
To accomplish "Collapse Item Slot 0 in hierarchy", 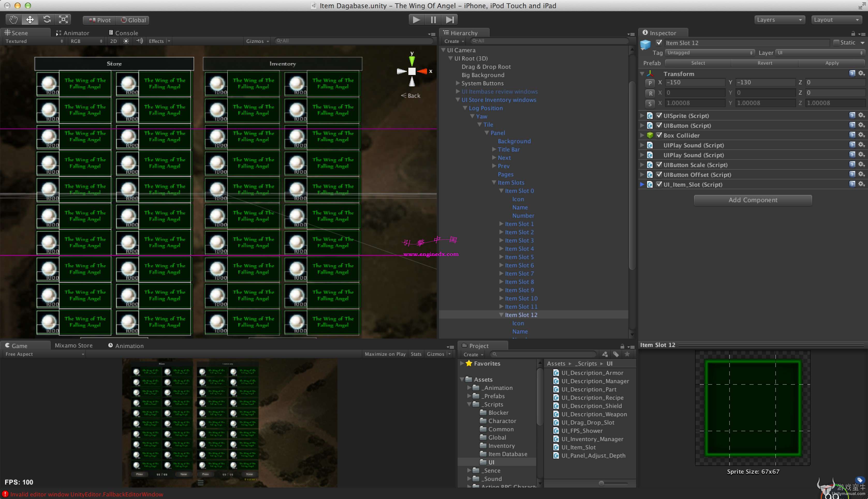I will coord(501,191).
